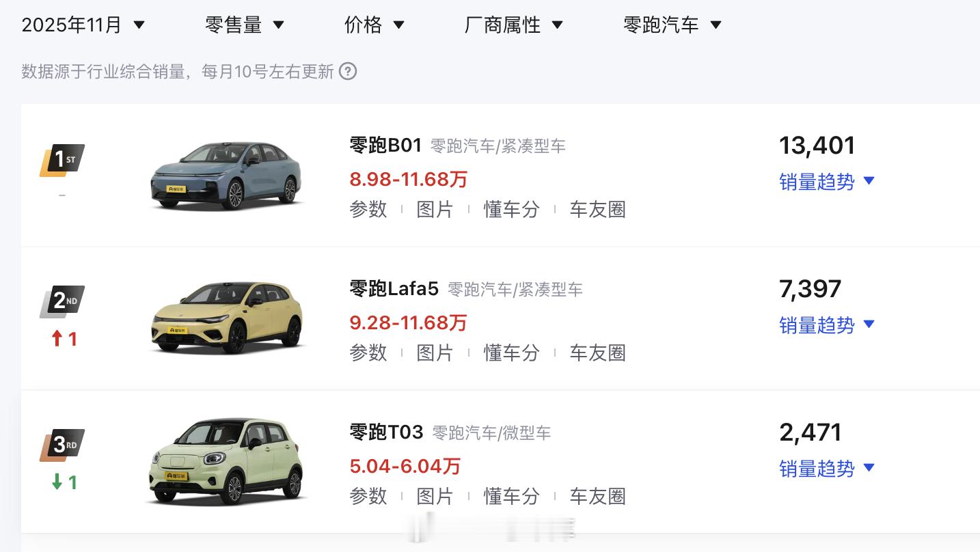Open the 2025年11月 month selector dropdown
This screenshot has height=552, width=980.
tap(82, 25)
